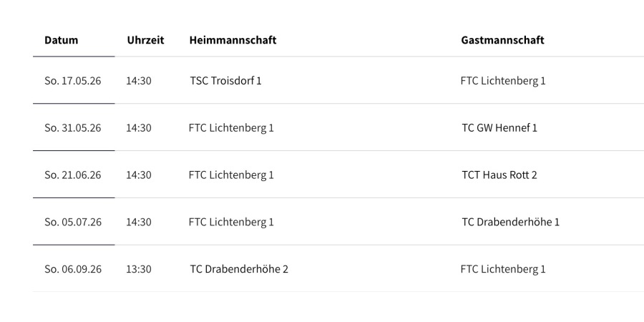The image size is (644, 322).
Task: Click the Datum column header
Action: pos(62,40)
